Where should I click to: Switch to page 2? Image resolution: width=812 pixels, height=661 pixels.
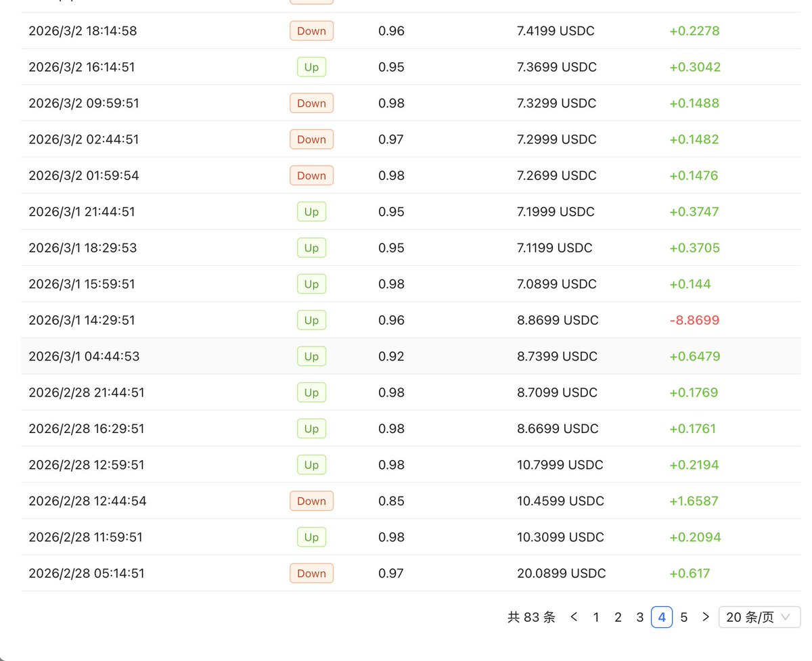(x=618, y=617)
